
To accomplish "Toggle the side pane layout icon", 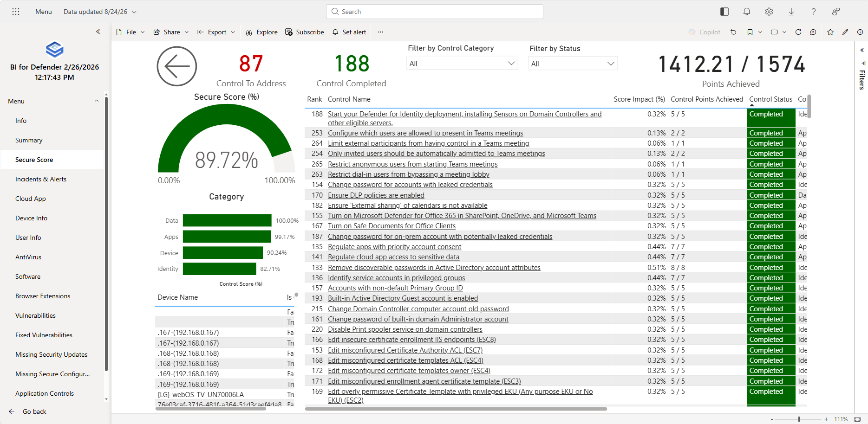I will click(724, 12).
